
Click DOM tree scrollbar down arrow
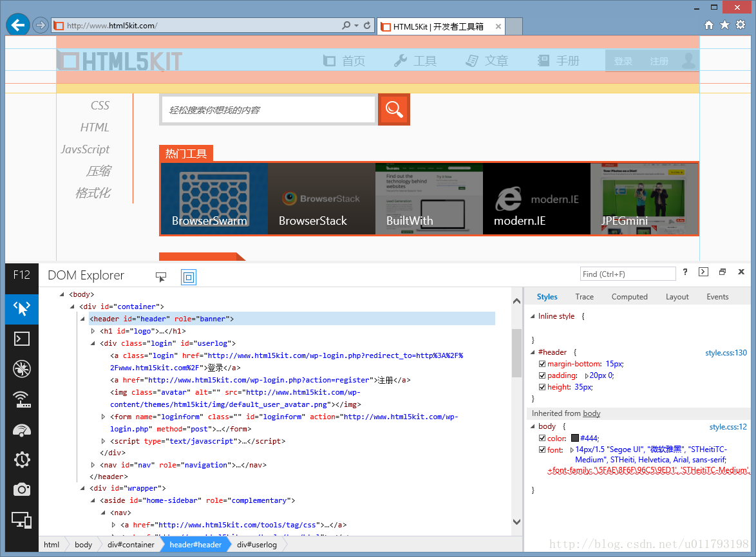pos(517,522)
